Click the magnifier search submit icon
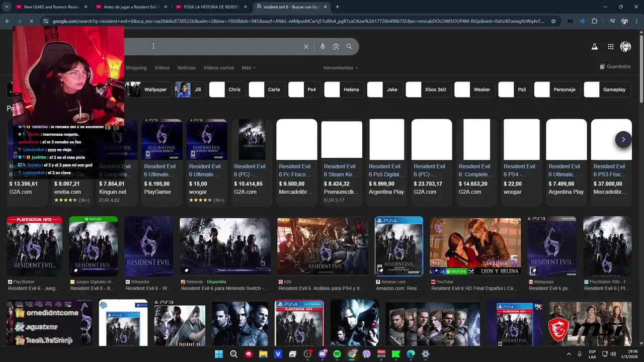Image resolution: width=644 pixels, height=362 pixels. 349,46
